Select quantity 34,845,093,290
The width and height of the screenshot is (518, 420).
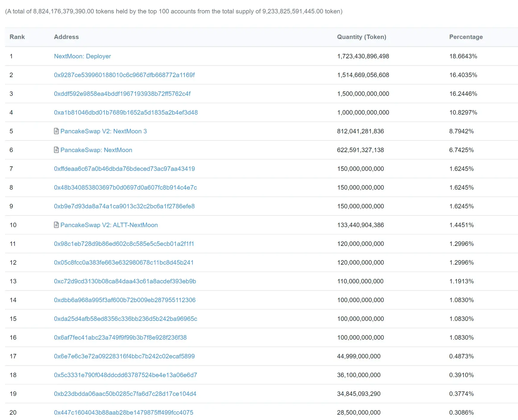[359, 394]
